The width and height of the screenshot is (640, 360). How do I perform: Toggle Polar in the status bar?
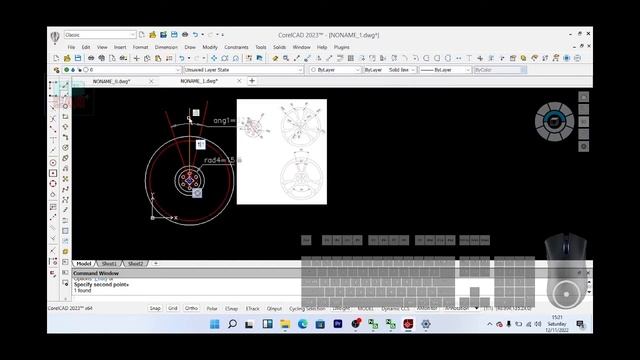coord(212,308)
